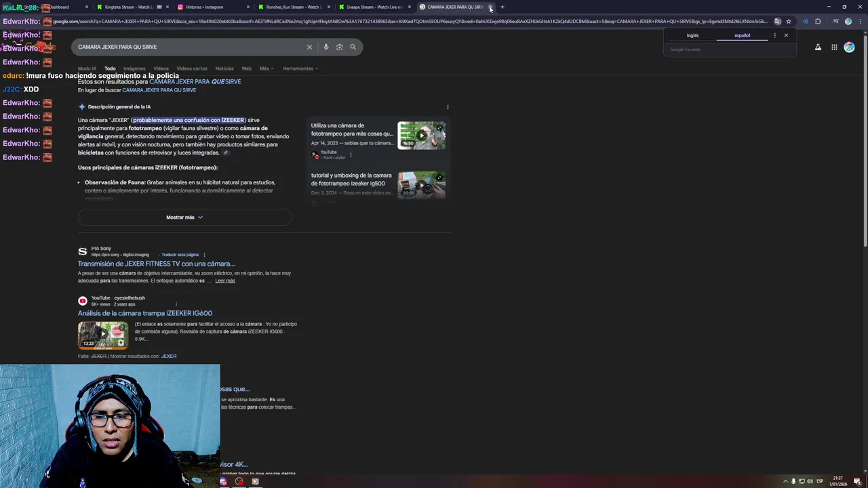Select español in translate popup

tap(743, 35)
